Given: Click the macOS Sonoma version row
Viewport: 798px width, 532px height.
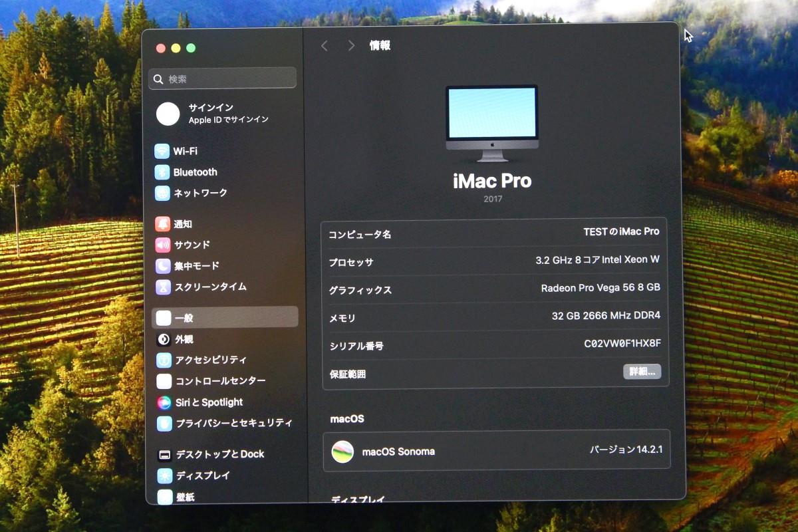Looking at the screenshot, I should tap(496, 452).
